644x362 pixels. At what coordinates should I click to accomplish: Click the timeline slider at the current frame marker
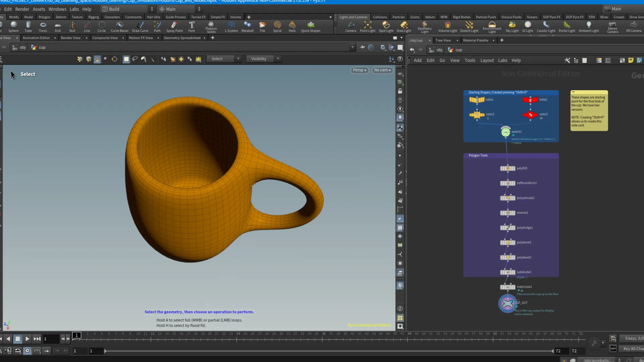point(76,335)
